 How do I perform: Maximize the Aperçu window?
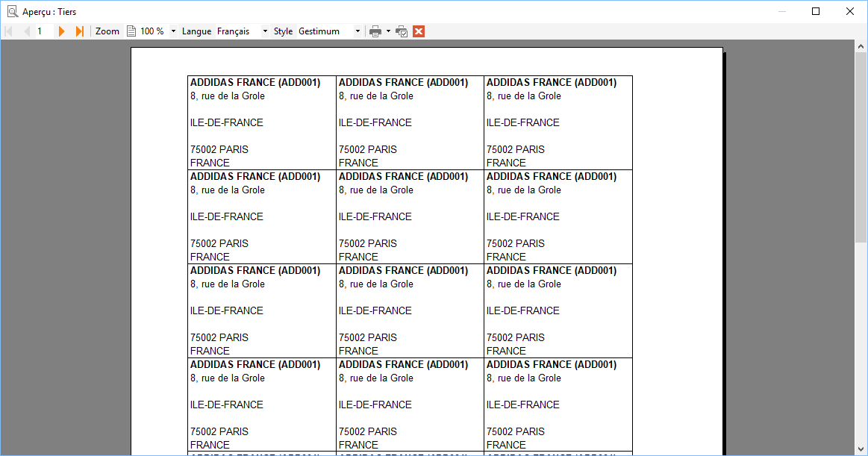(816, 11)
